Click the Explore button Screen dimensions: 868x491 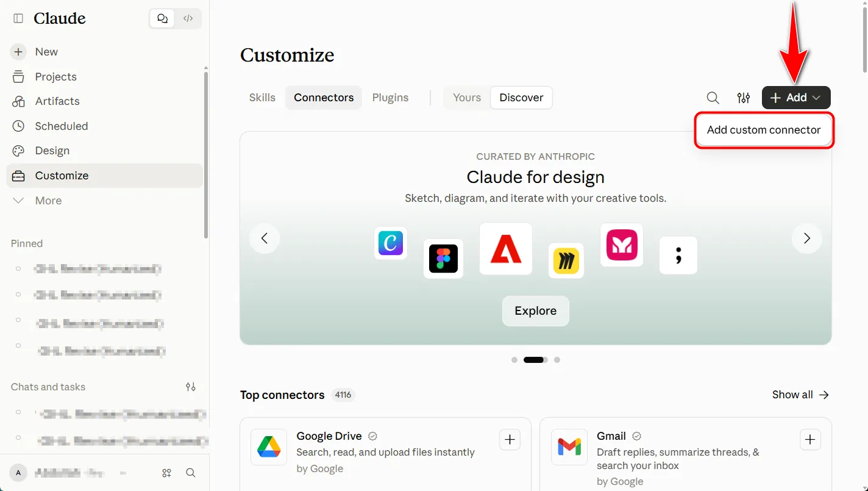click(536, 311)
